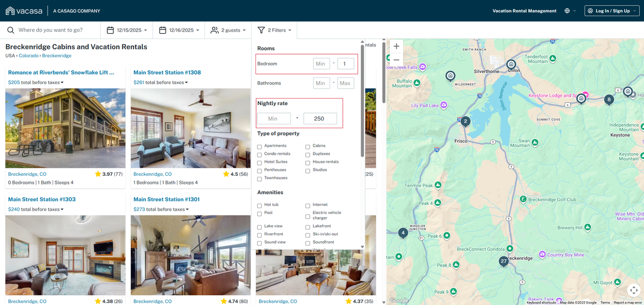Open Vacation Rental Management menu item
Image resolution: width=644 pixels, height=305 pixels.
(x=524, y=11)
